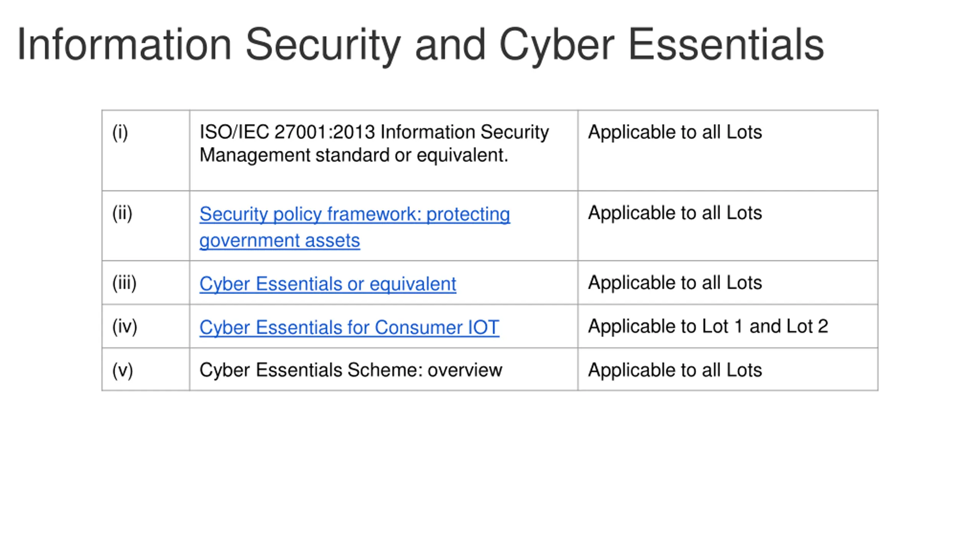Click the 'government assets' underlined link text
This screenshot has width=980, height=551.
[x=279, y=241]
